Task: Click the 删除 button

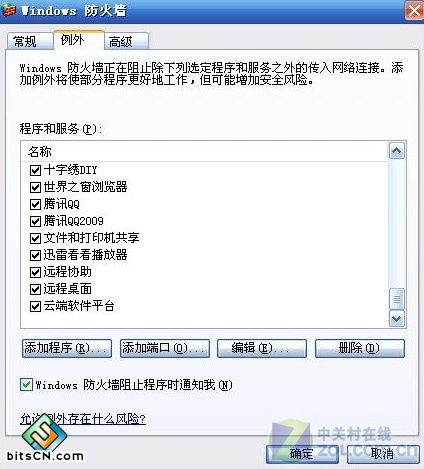Action: click(360, 348)
